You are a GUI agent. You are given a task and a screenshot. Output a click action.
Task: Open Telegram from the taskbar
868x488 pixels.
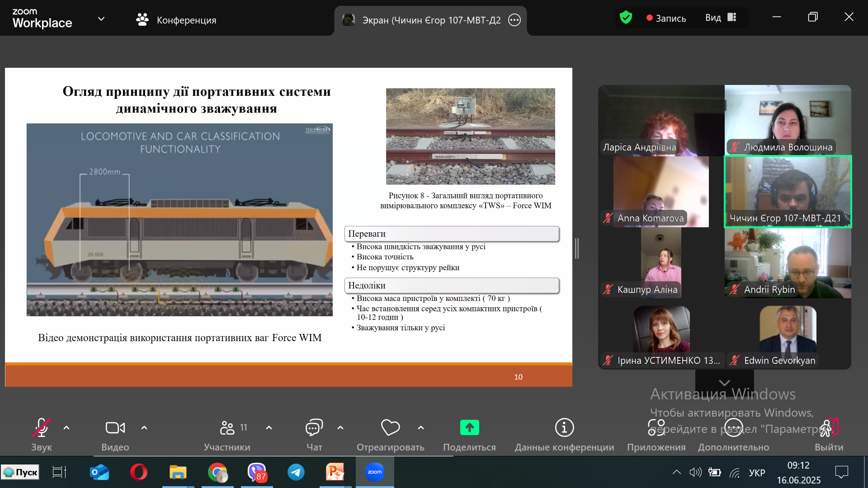pos(296,472)
